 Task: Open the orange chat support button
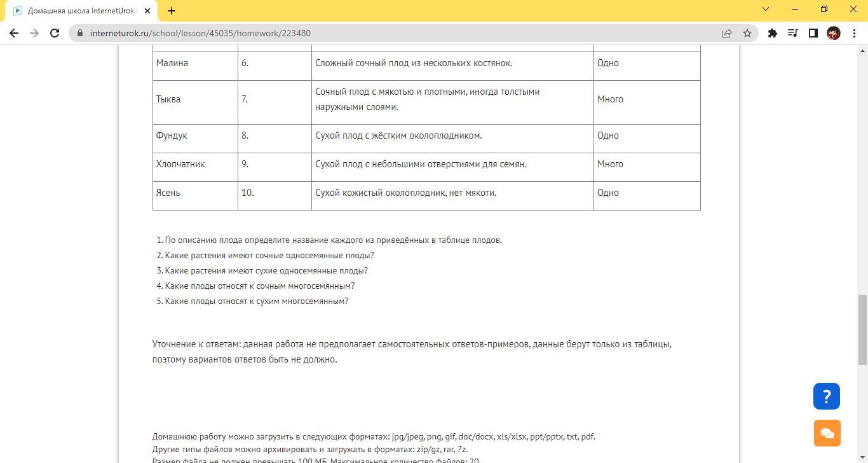click(x=827, y=433)
